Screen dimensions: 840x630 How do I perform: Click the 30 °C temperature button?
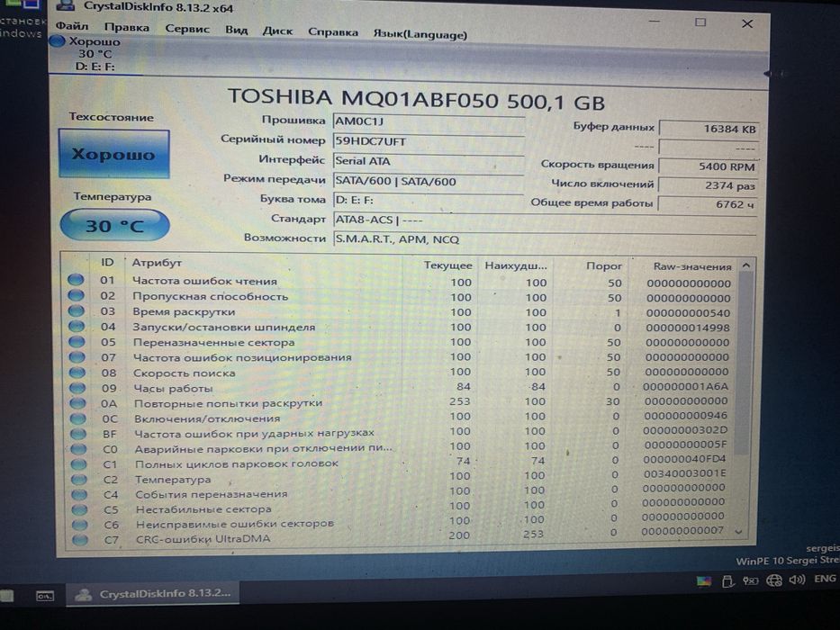coord(114,225)
